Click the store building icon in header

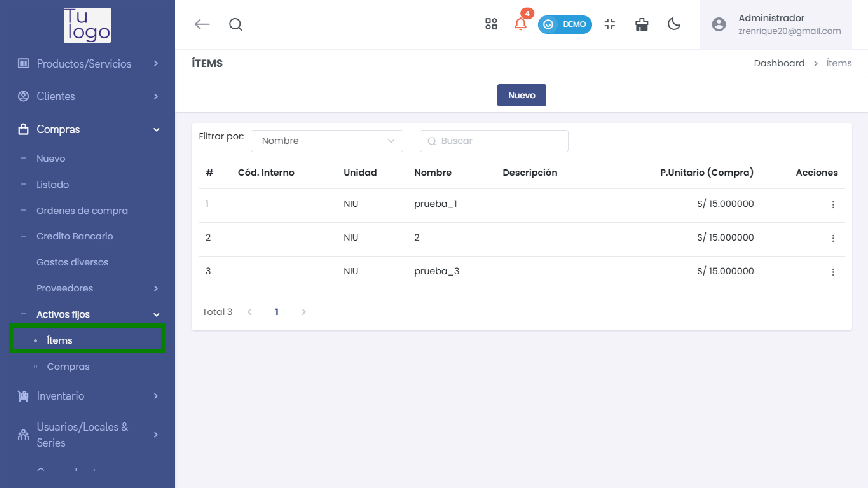(641, 24)
